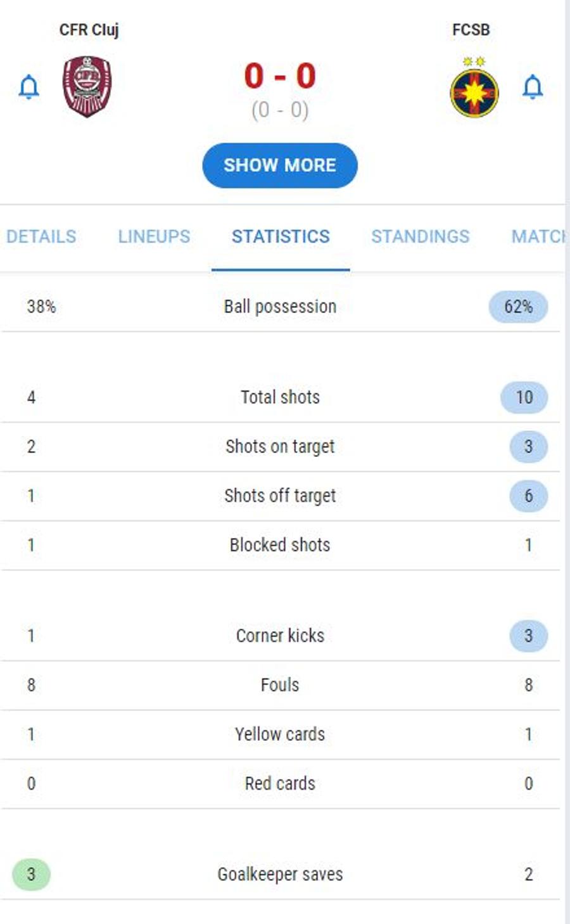Open the partially visible MATCH tab
570x924 pixels.
coord(538,236)
